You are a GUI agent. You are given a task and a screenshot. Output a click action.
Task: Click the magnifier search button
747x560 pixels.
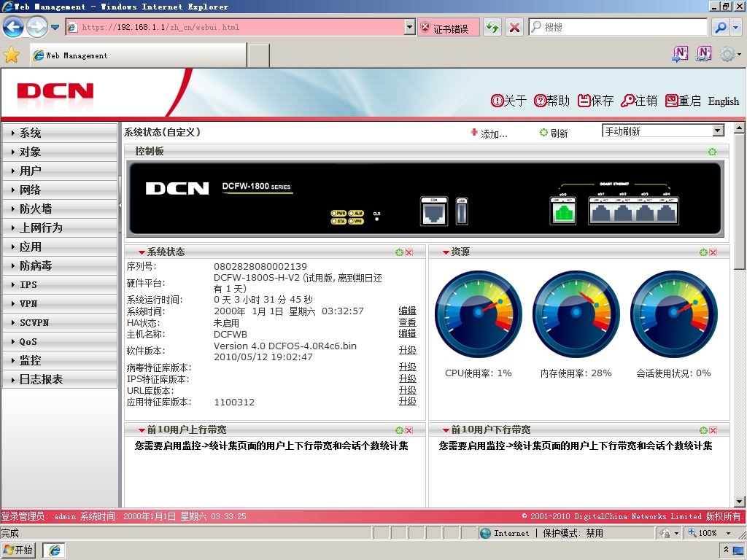coord(721,28)
